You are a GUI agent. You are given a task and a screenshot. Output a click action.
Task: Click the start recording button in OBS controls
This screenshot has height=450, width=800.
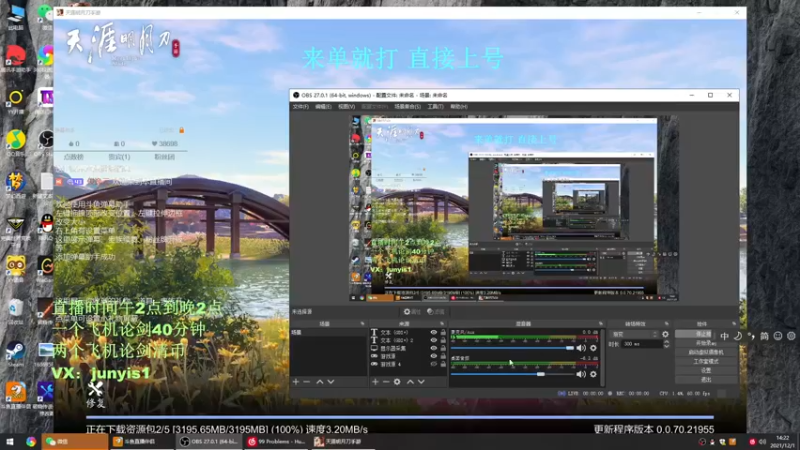[x=706, y=343]
